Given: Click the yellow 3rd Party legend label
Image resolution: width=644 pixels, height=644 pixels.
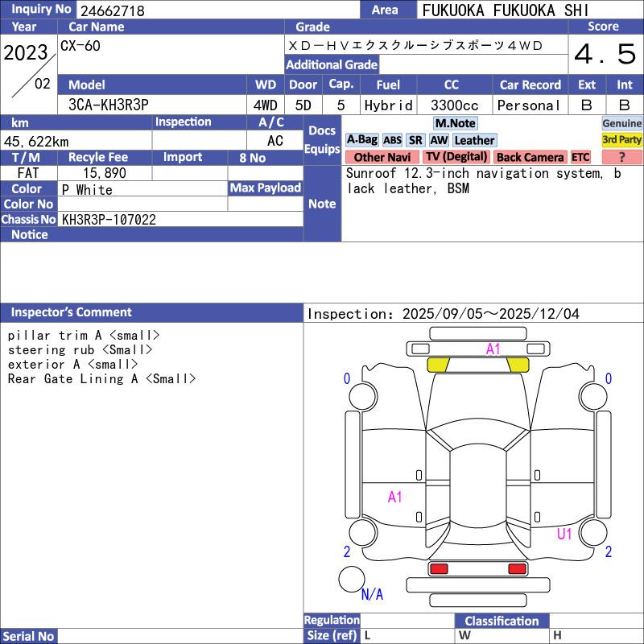Looking at the screenshot, I should click(622, 140).
